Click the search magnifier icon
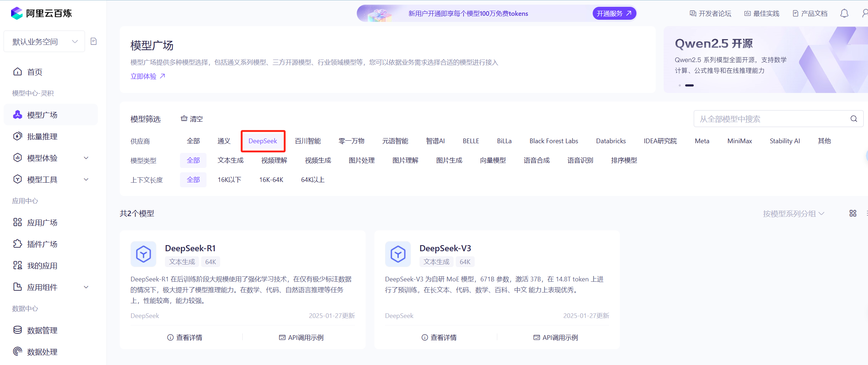 click(854, 119)
